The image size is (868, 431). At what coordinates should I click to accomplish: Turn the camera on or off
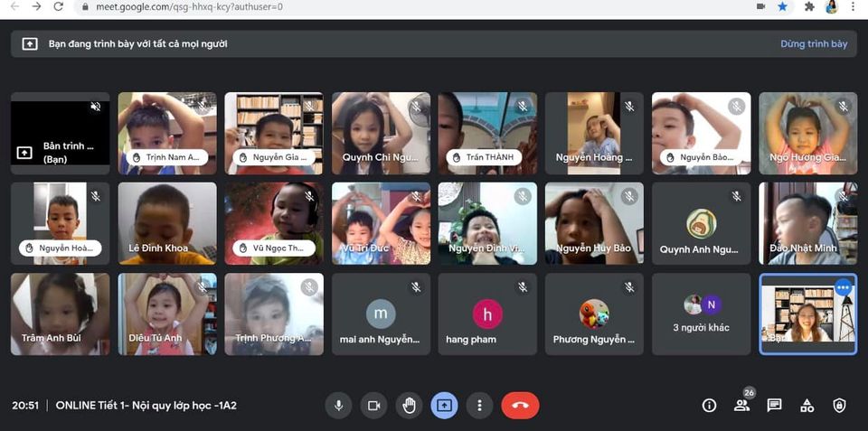[x=373, y=406]
